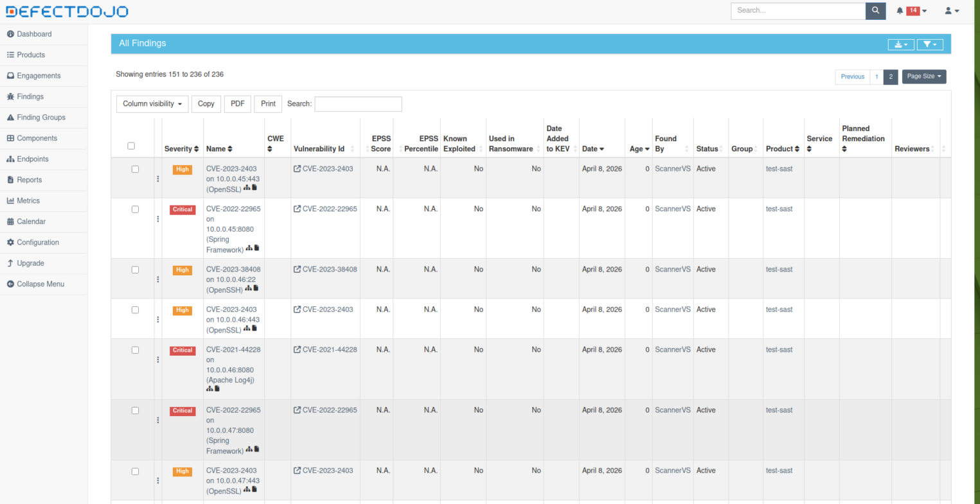
Task: Check the CVE-2022-22965 on 10.0.0.45:8080 row
Action: (x=135, y=209)
